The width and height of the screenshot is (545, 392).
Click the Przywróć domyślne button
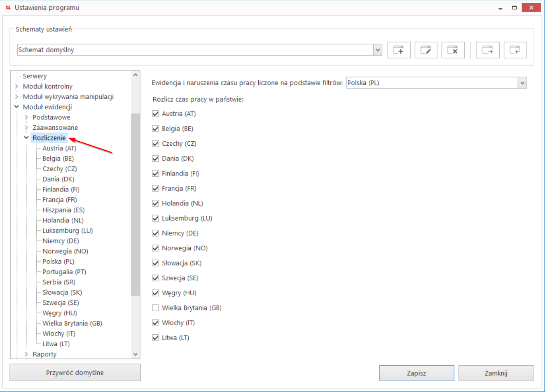point(75,373)
